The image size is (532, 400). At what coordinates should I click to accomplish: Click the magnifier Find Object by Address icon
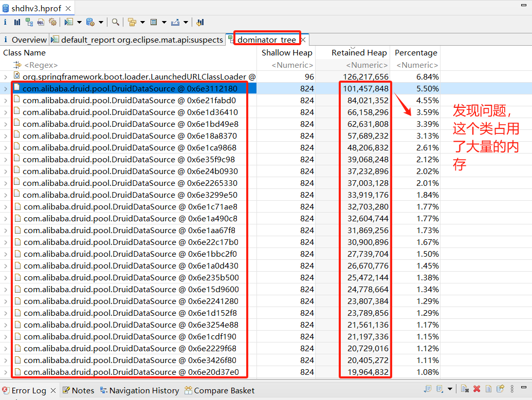(115, 23)
